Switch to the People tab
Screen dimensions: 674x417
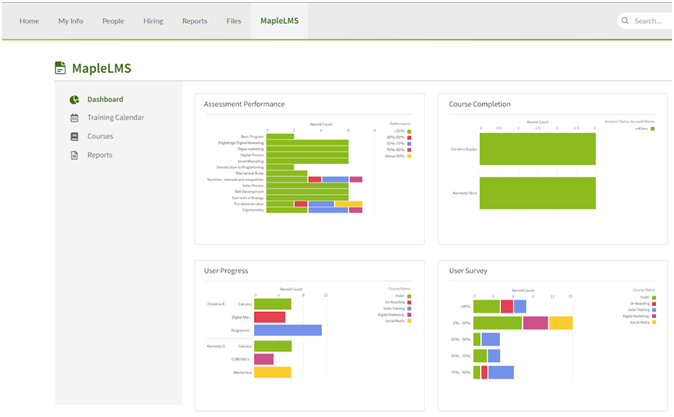(113, 21)
